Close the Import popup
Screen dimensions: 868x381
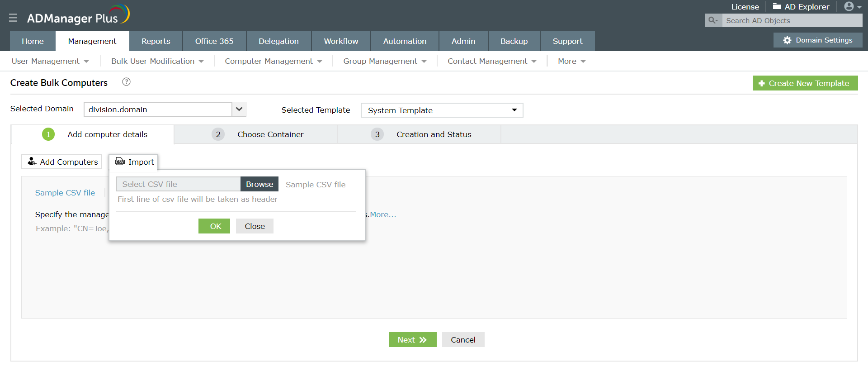(255, 226)
